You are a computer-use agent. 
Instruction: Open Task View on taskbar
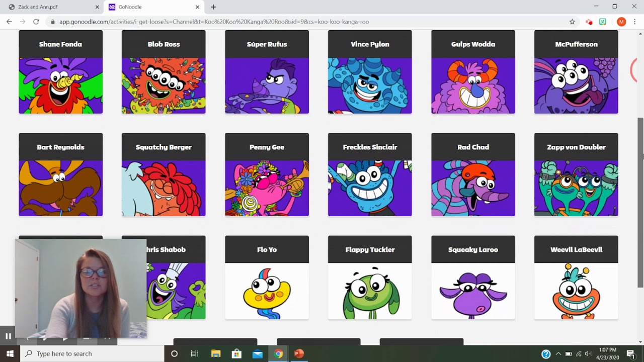[x=194, y=353]
